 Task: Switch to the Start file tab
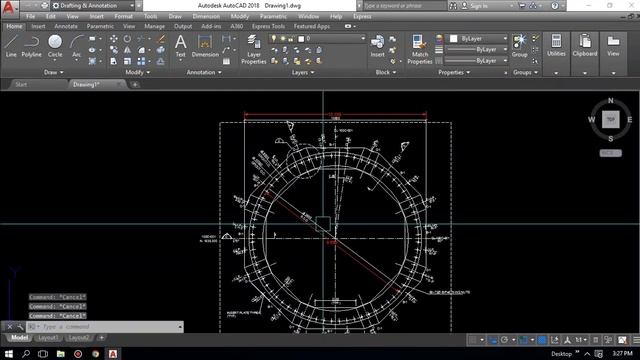(x=21, y=84)
